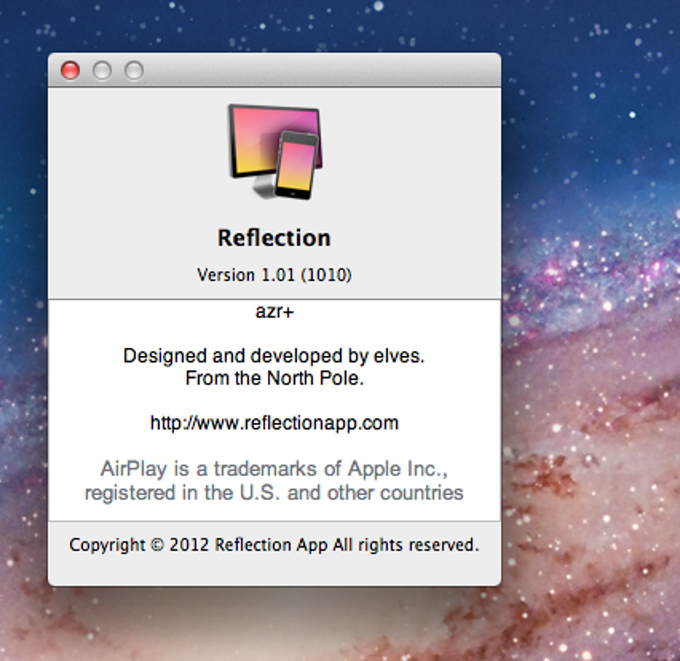The width and height of the screenshot is (680, 661).
Task: Select the "Version 1.01 (1010)" text
Action: tap(274, 275)
